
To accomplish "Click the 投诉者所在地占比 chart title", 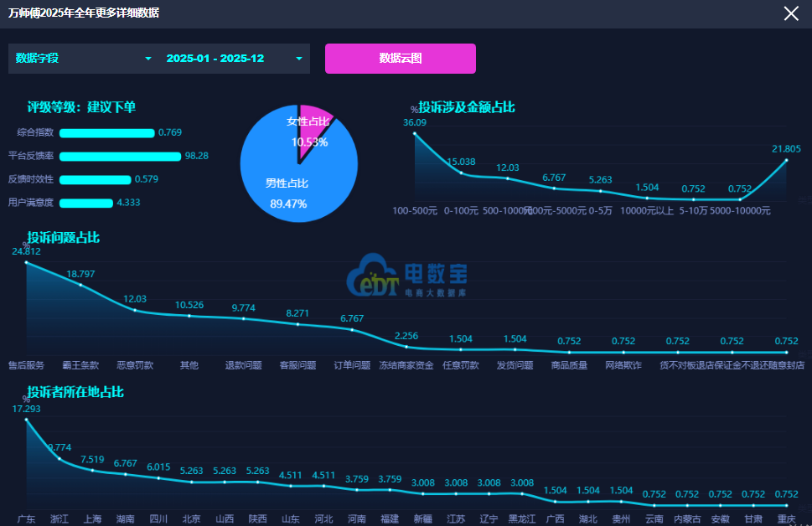I will 75,392.
